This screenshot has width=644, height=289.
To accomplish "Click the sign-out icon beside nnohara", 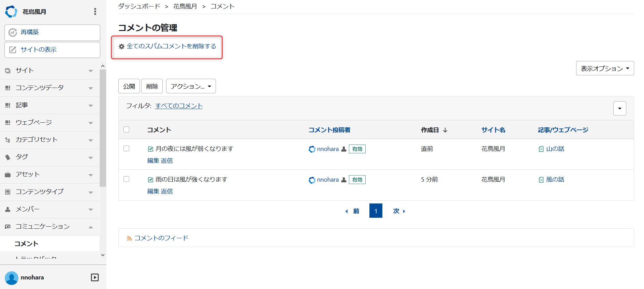I will 95,277.
